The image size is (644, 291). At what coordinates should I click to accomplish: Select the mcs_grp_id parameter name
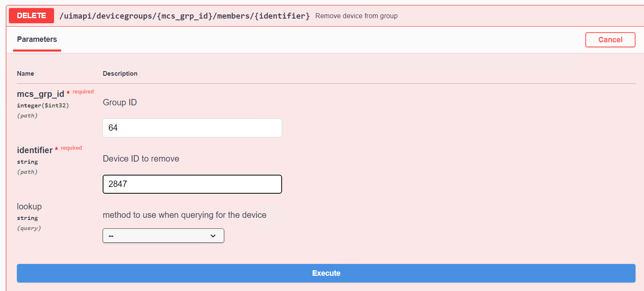pyautogui.click(x=41, y=94)
